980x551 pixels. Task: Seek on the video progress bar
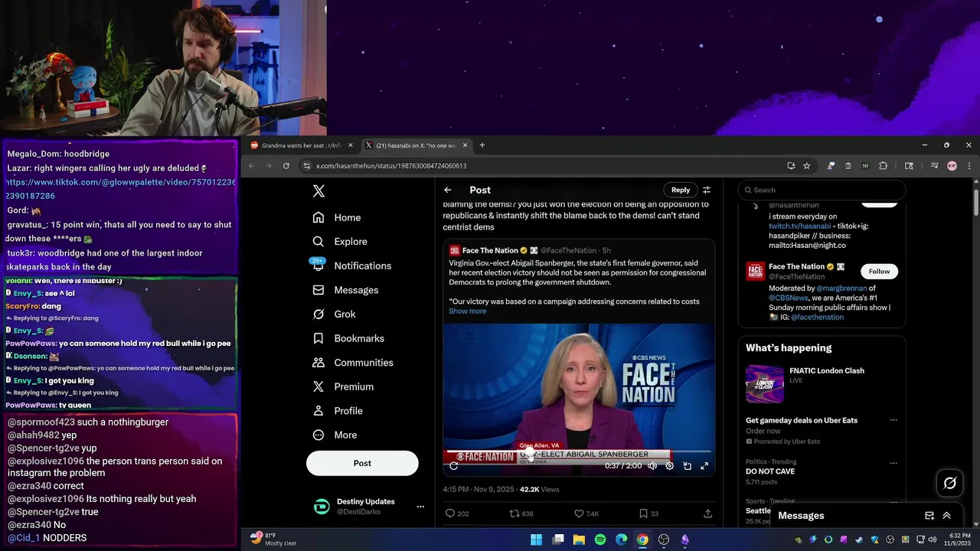(x=579, y=452)
